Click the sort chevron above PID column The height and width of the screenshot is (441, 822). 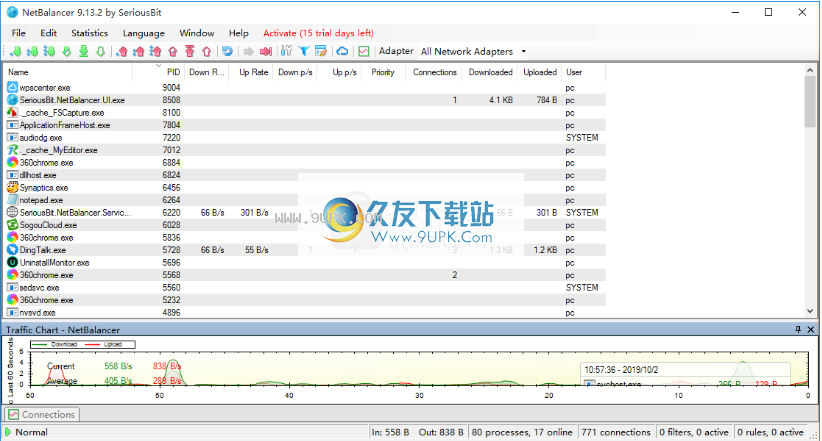tap(158, 66)
